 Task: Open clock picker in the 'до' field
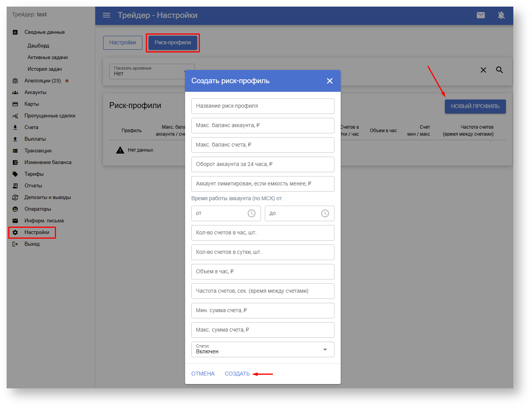click(325, 213)
